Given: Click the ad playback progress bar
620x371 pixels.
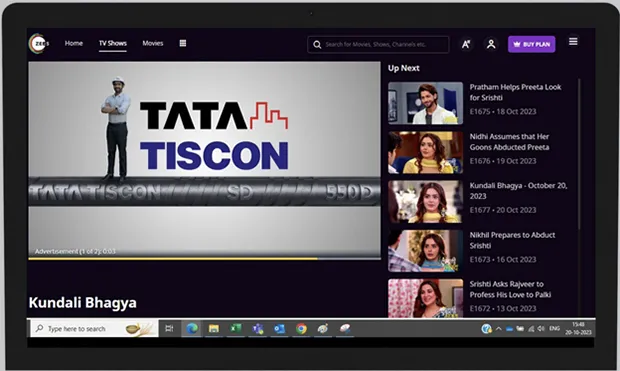Looking at the screenshot, I should pos(204,259).
